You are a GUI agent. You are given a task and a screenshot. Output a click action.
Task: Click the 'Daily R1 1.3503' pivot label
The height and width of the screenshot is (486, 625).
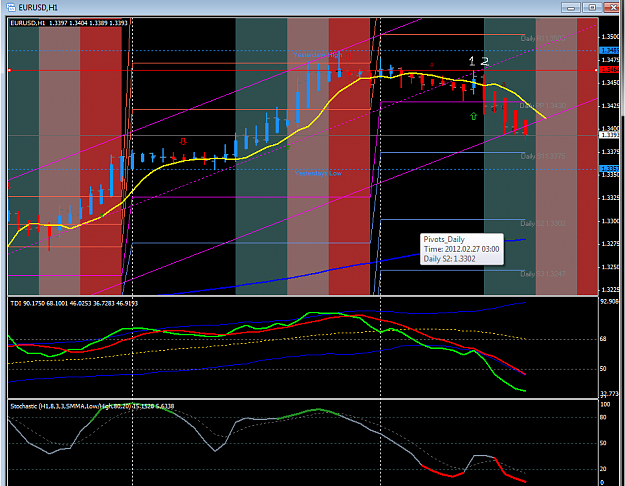coord(542,38)
